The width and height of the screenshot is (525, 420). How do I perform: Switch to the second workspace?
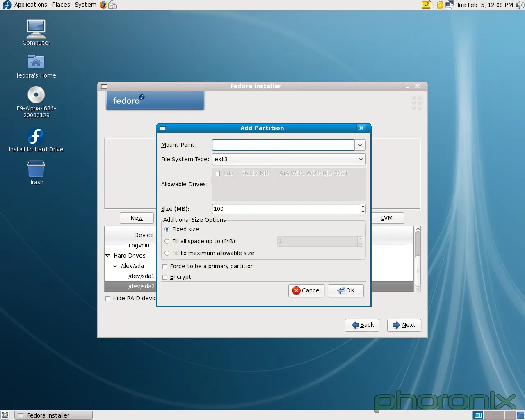(x=488, y=415)
